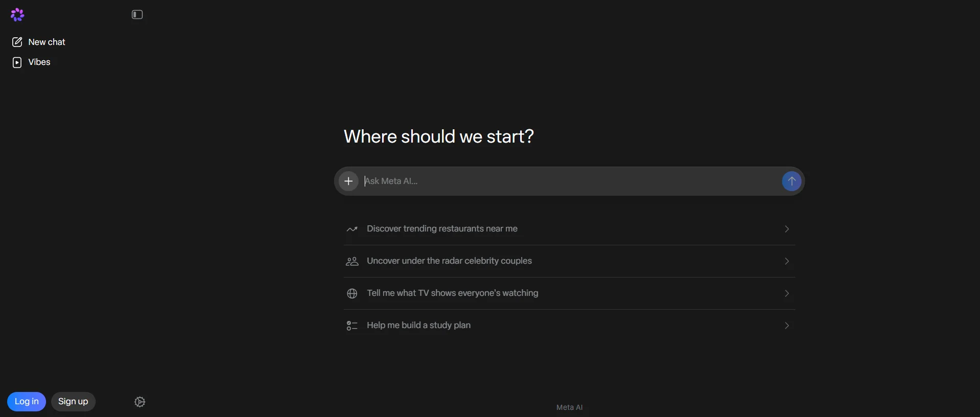Click the plus attachment icon

[x=349, y=181]
